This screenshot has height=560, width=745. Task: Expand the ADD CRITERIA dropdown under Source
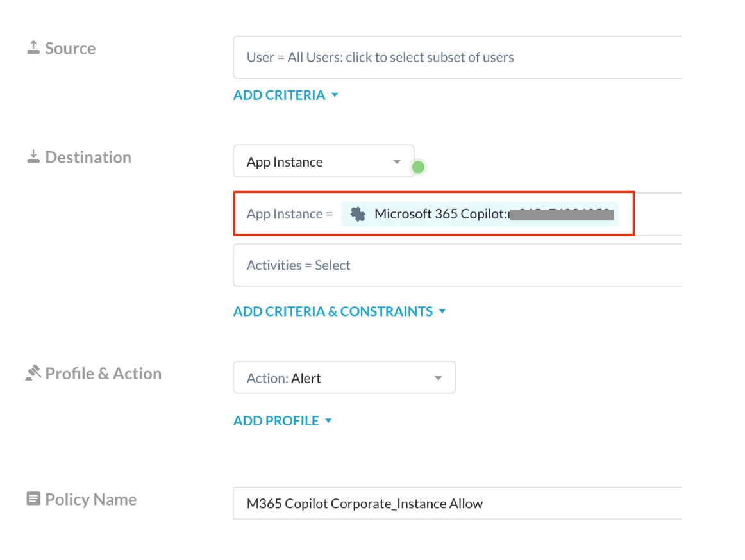pos(285,95)
